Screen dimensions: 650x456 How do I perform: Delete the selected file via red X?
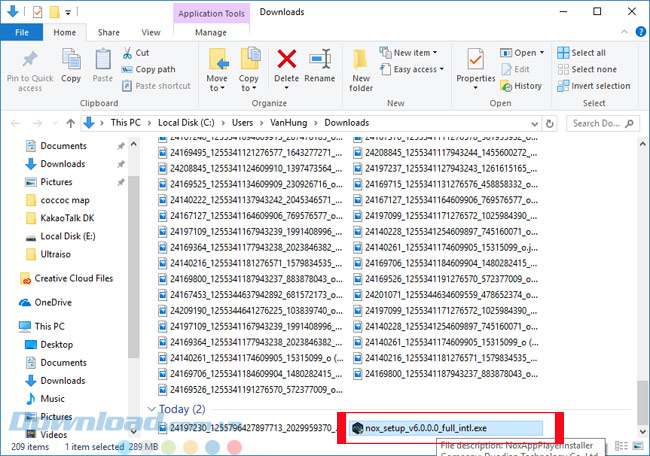[x=286, y=60]
